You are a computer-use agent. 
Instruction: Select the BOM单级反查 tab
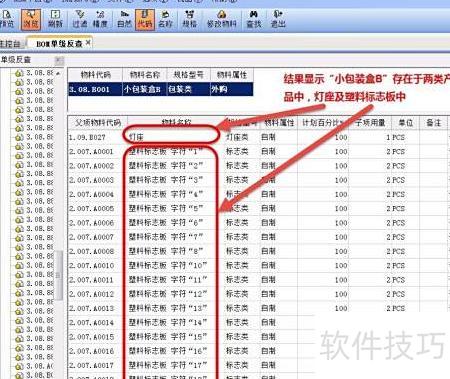pyautogui.click(x=59, y=44)
